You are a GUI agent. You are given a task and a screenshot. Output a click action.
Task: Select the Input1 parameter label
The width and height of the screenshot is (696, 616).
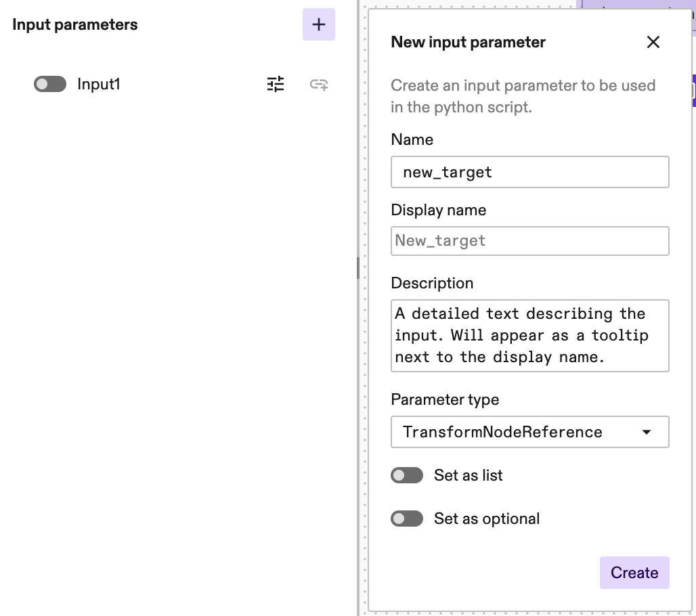point(99,83)
